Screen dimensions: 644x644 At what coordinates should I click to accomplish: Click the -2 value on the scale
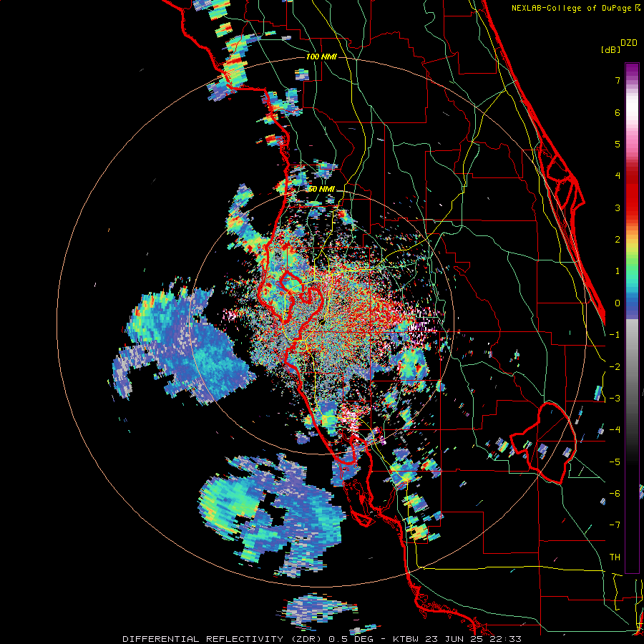point(615,367)
